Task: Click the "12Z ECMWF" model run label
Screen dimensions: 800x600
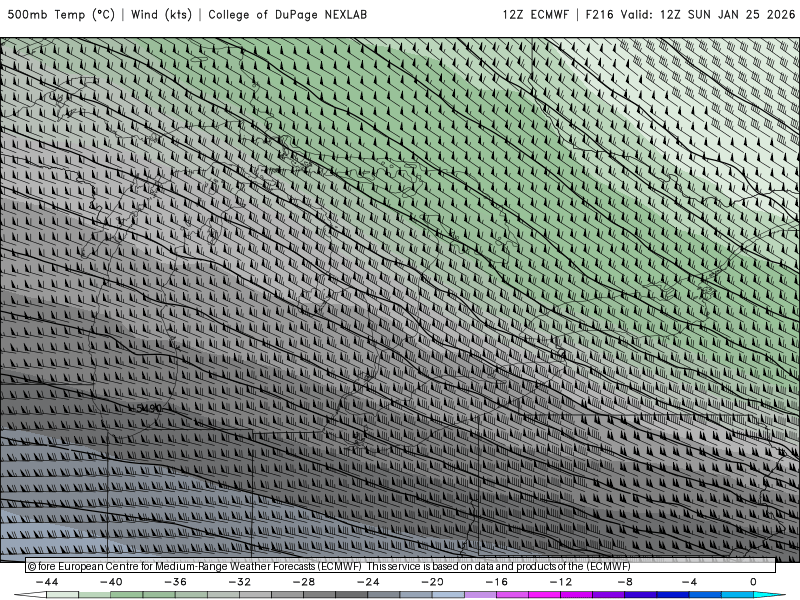Action: click(535, 15)
